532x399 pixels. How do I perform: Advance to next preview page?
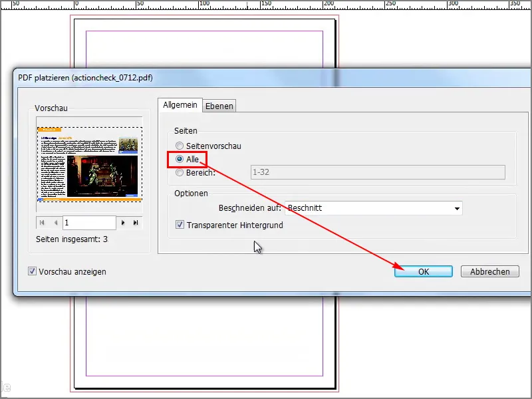pos(124,223)
